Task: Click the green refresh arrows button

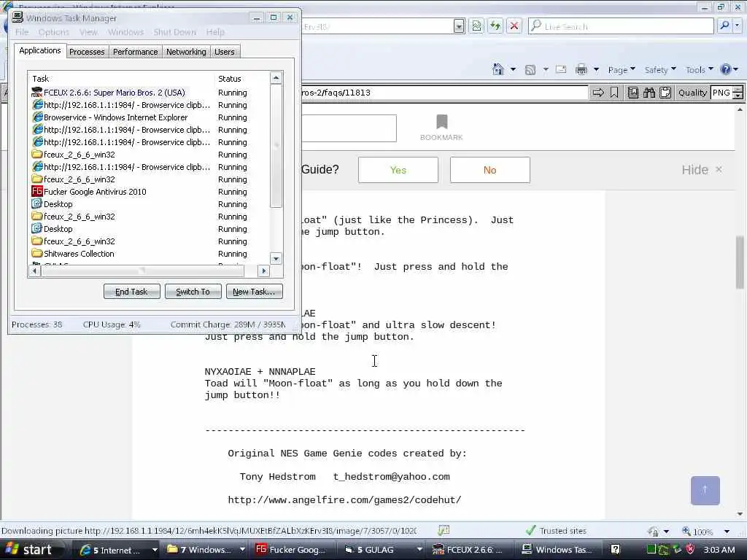Action: tap(495, 26)
